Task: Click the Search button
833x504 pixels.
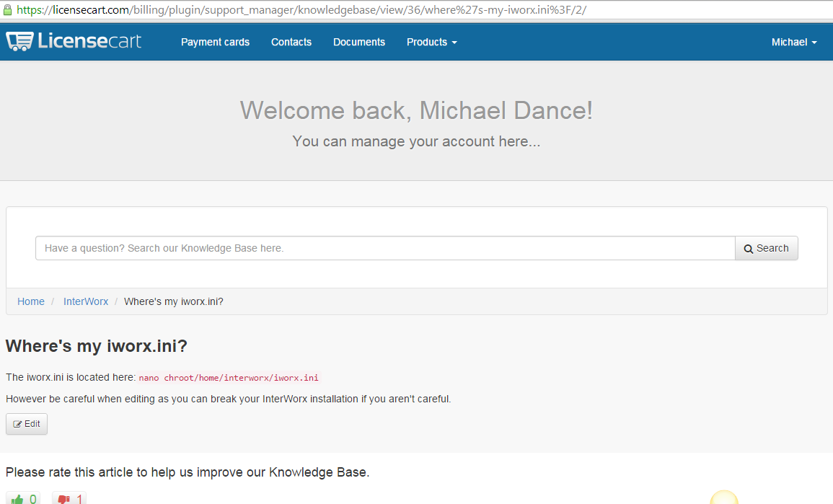Action: tap(766, 248)
